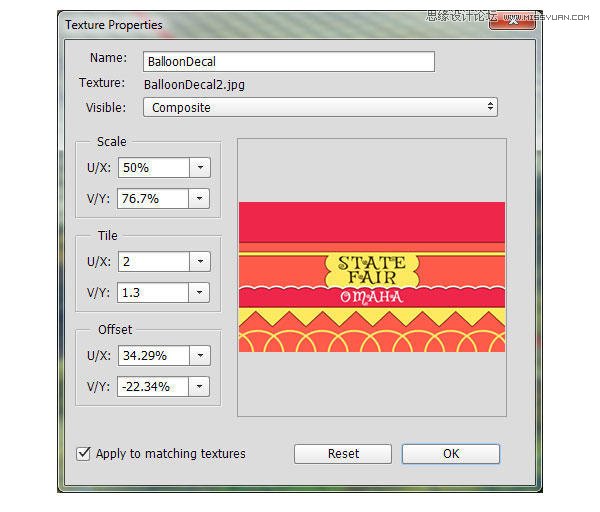Click the Offset U/X 34.29% value field
The width and height of the screenshot is (600, 512).
point(154,356)
